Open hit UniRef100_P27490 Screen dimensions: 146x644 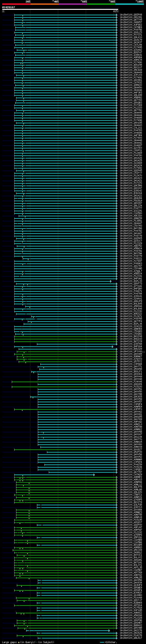pos(131,63)
